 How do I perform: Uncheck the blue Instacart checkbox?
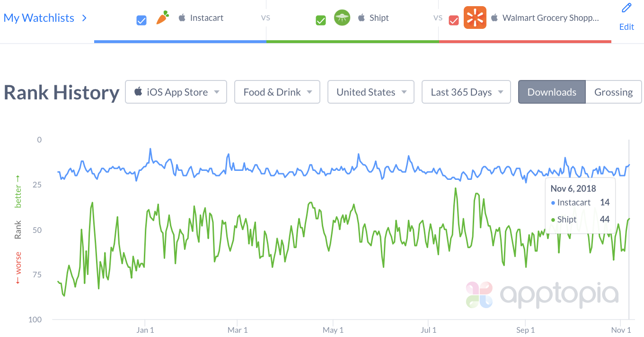(x=141, y=20)
